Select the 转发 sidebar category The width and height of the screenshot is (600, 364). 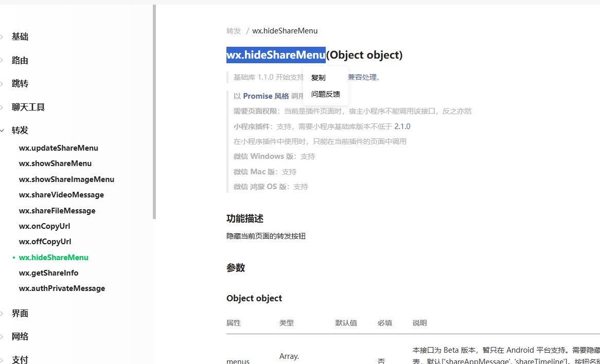pos(20,131)
